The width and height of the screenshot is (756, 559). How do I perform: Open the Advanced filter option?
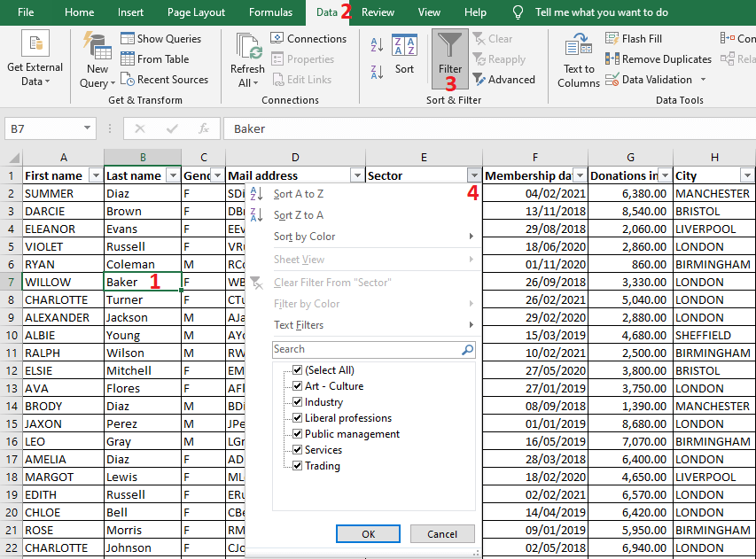coord(503,80)
